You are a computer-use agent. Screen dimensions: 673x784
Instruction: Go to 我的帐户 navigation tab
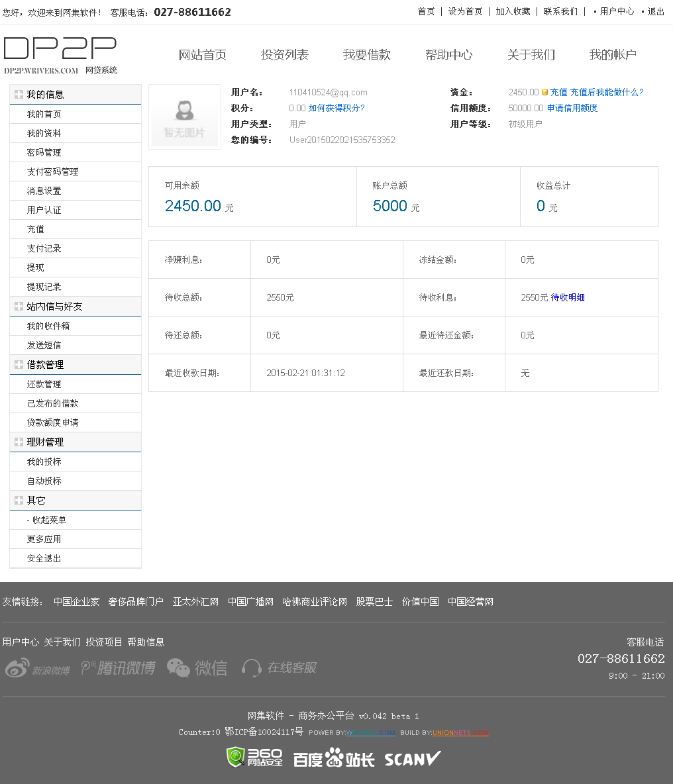pos(613,55)
